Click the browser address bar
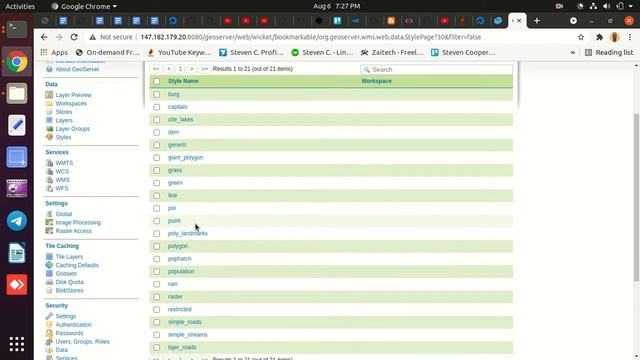The width and height of the screenshot is (640, 360). [x=310, y=37]
